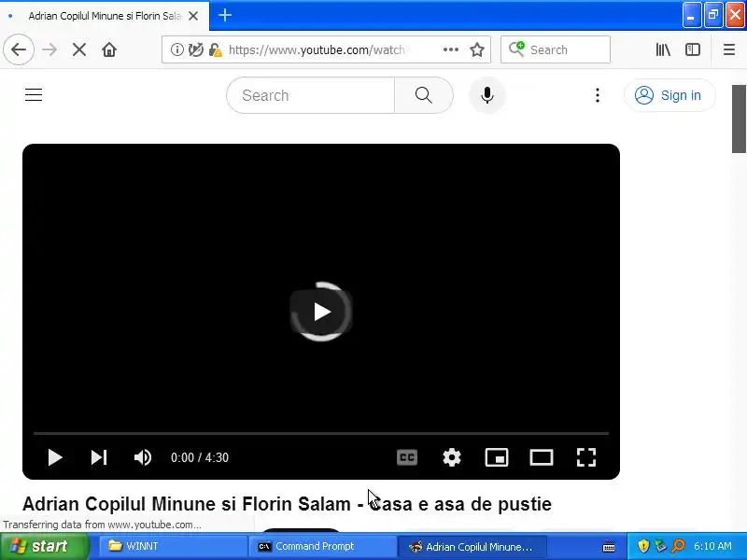Toggle the Firefox sidebar view
Image resolution: width=747 pixels, height=560 pixels.
[692, 49]
